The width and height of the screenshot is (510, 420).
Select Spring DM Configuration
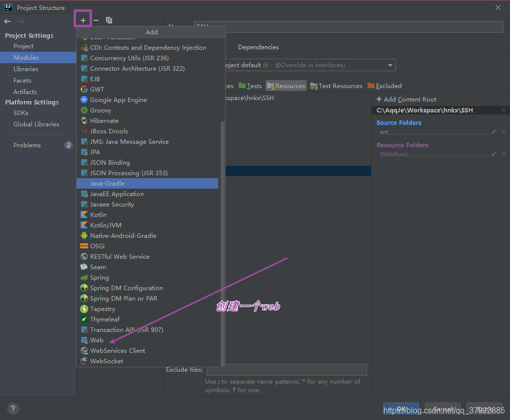coord(147,288)
